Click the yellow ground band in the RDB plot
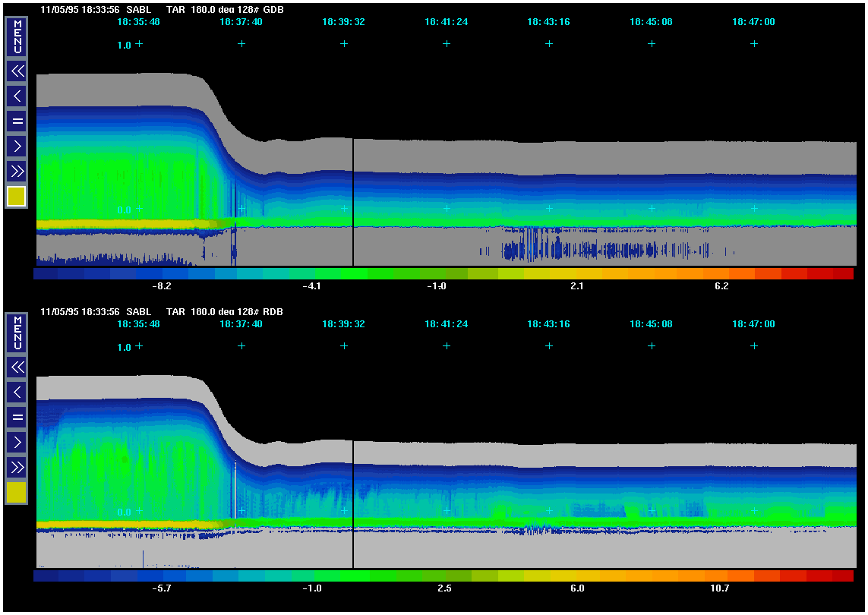This screenshot has height=615, width=868. [122, 525]
